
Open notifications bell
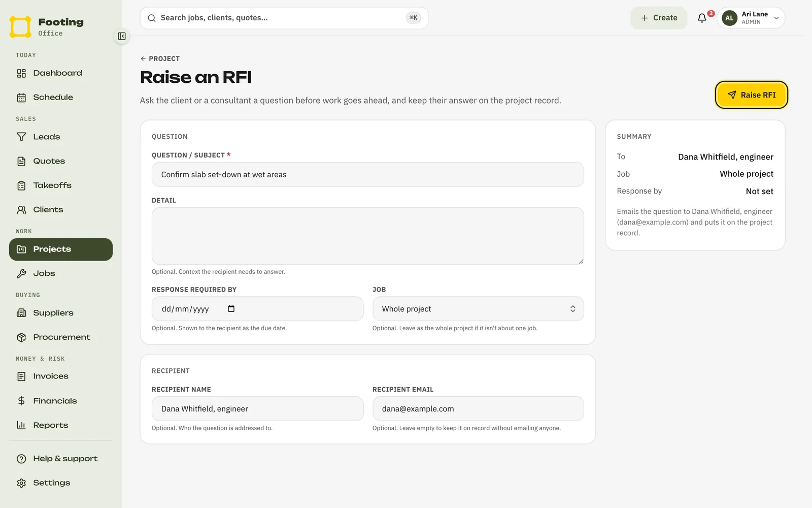pyautogui.click(x=702, y=18)
